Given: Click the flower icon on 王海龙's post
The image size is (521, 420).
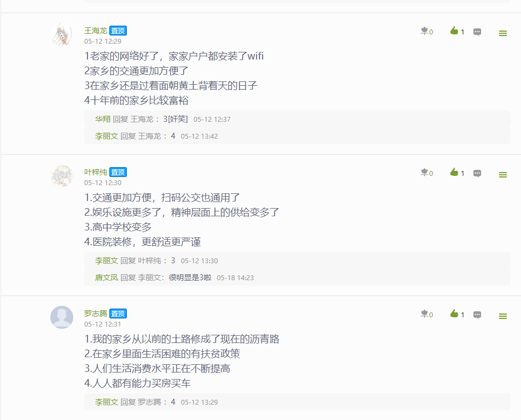Looking at the screenshot, I should click(x=424, y=31).
